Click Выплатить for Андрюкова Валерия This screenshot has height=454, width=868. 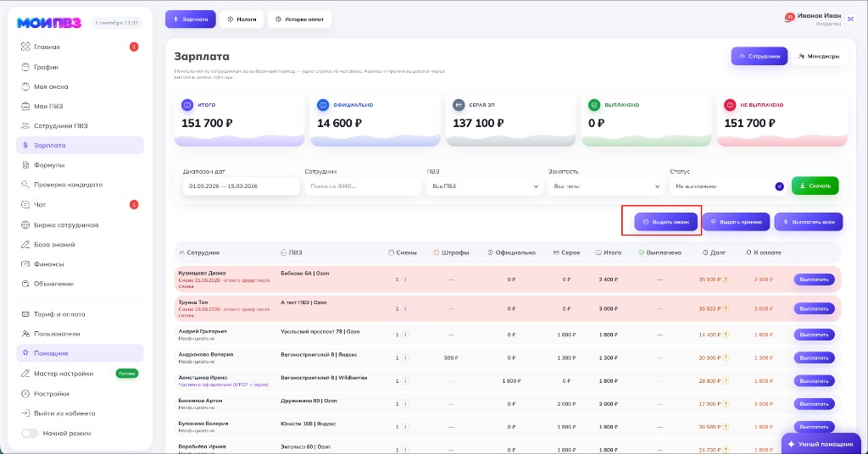click(x=814, y=357)
